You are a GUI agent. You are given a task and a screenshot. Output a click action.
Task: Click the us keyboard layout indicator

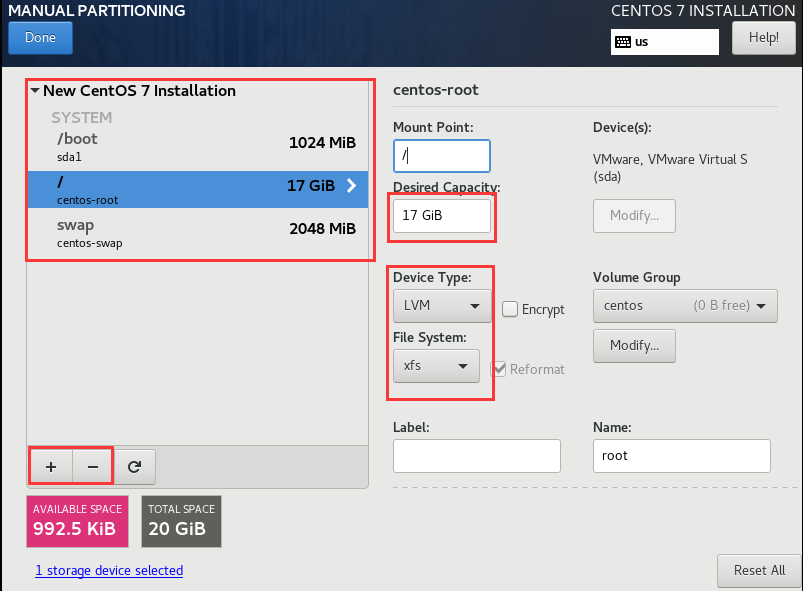665,42
